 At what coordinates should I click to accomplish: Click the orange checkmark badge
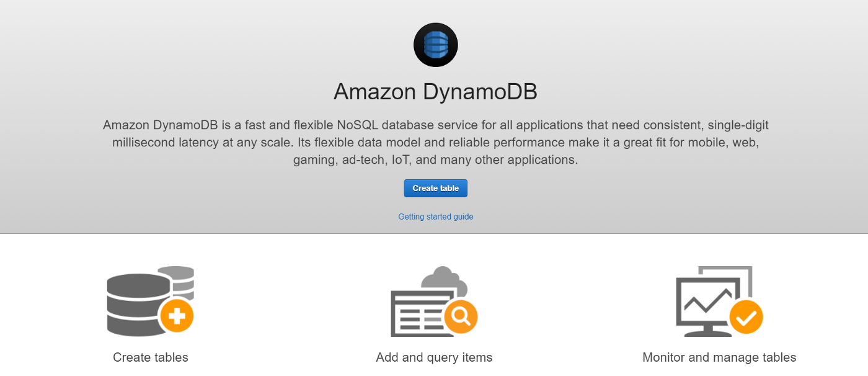746,318
